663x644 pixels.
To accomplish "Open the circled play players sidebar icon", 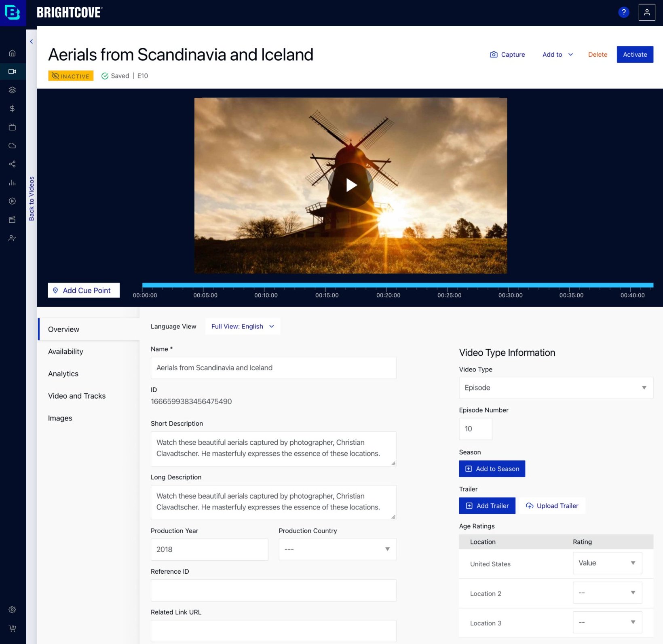I will point(12,201).
